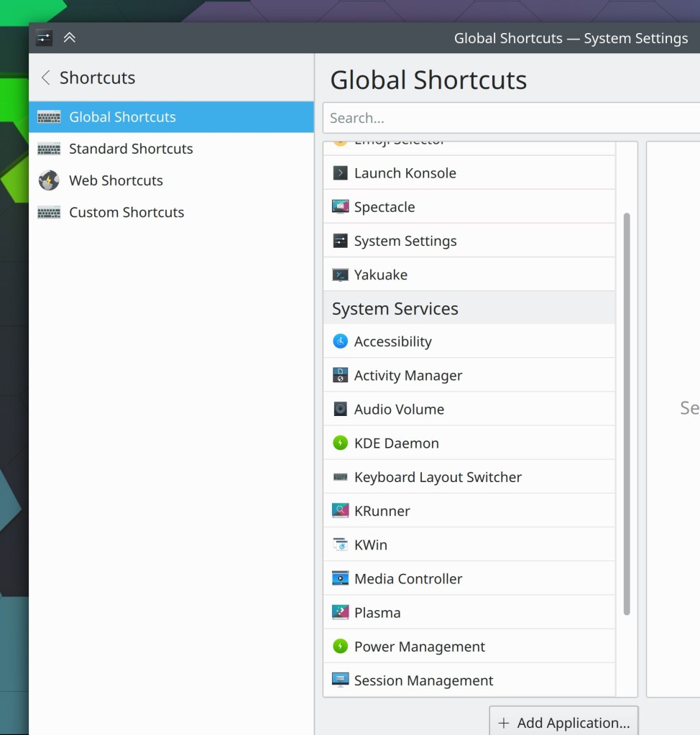The width and height of the screenshot is (700, 735).
Task: Click the Yakuake icon in list
Action: tap(340, 274)
